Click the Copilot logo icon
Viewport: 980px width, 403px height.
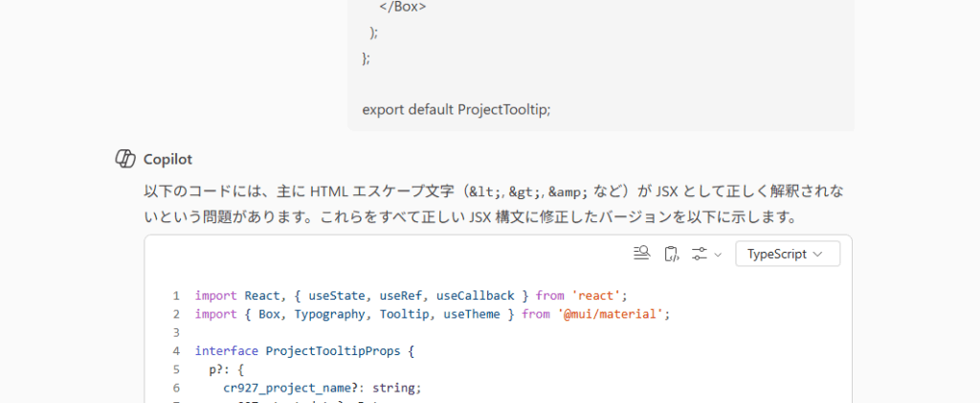[124, 159]
